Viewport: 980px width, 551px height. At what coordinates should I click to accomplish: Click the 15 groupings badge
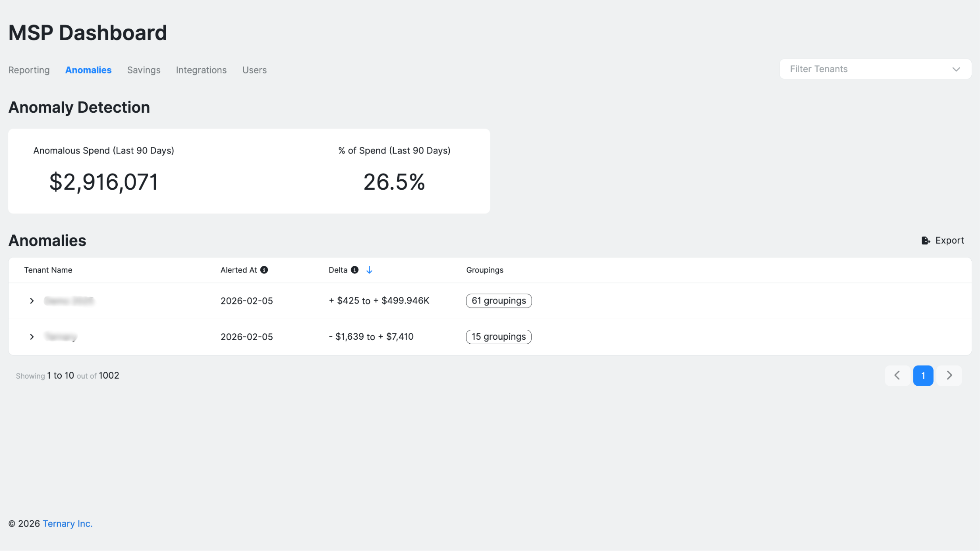pos(498,337)
